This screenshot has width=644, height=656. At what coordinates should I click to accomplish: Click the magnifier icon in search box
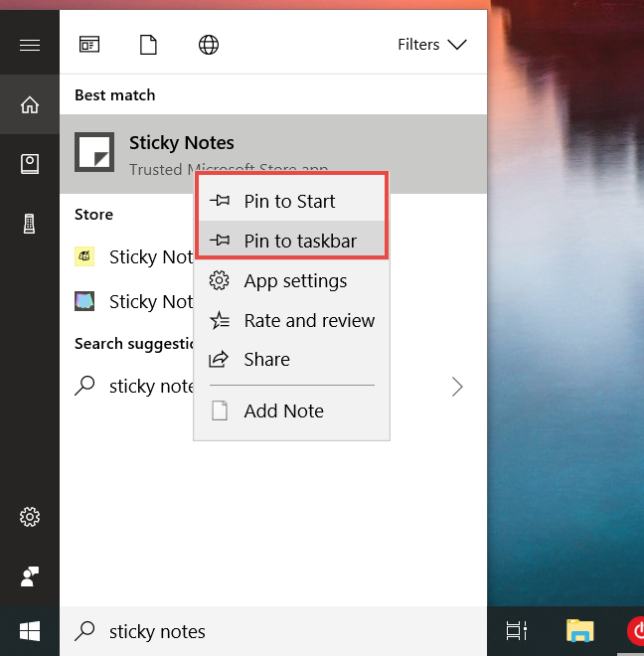pos(84,631)
